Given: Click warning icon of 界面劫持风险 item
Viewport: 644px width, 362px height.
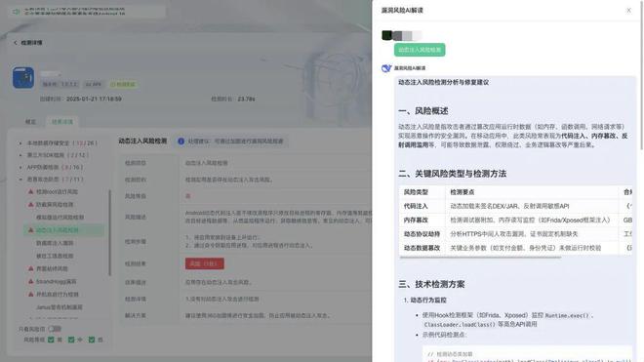Looking at the screenshot, I should [31, 268].
